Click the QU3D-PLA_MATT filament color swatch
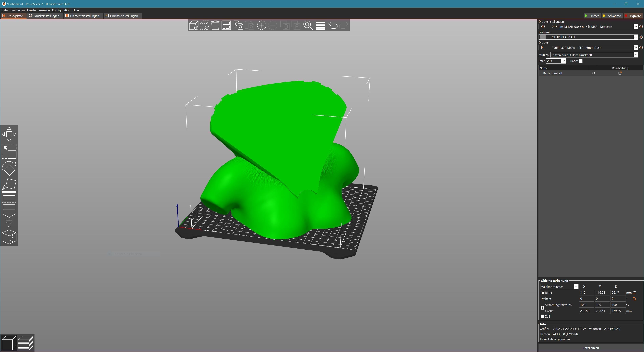 click(x=543, y=37)
